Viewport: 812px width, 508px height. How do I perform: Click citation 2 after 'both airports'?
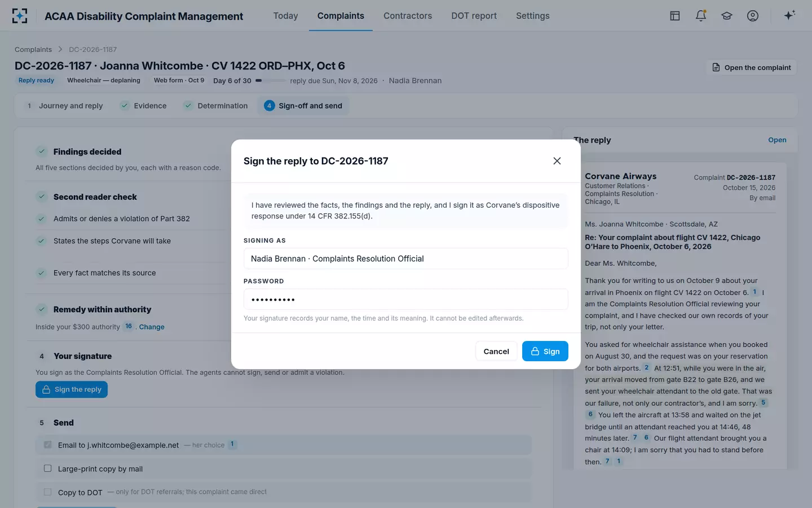tap(647, 367)
